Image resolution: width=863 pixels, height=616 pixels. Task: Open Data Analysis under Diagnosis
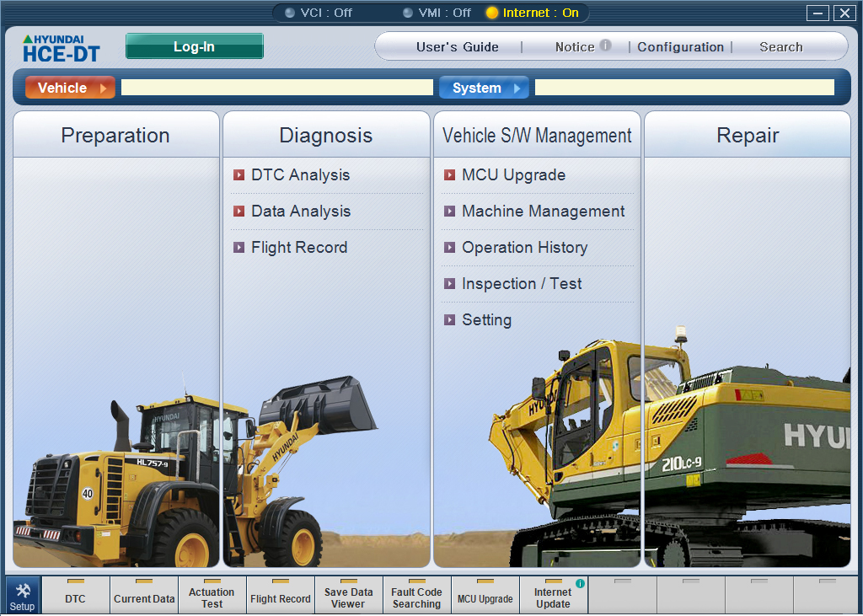301,212
